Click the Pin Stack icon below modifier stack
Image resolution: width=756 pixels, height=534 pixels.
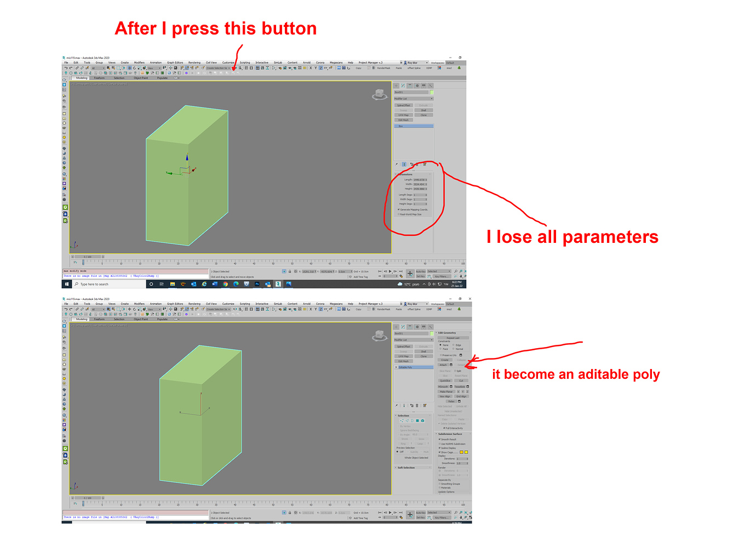pos(396,164)
